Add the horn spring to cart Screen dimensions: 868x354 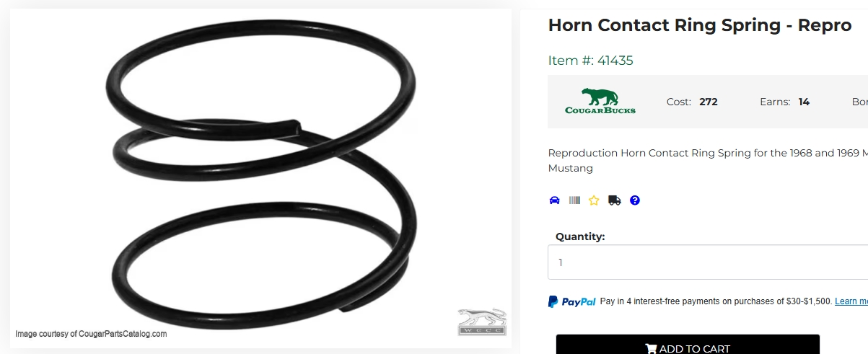[688, 345]
